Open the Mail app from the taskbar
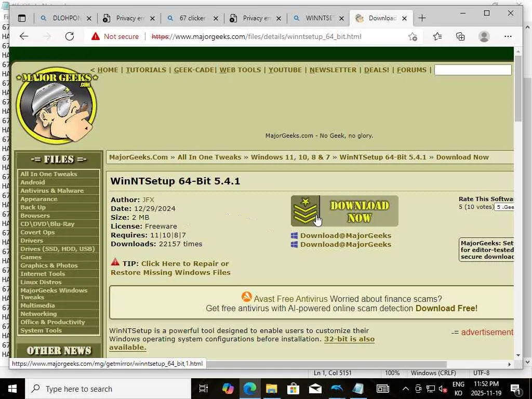This screenshot has width=532, height=399. [315, 389]
